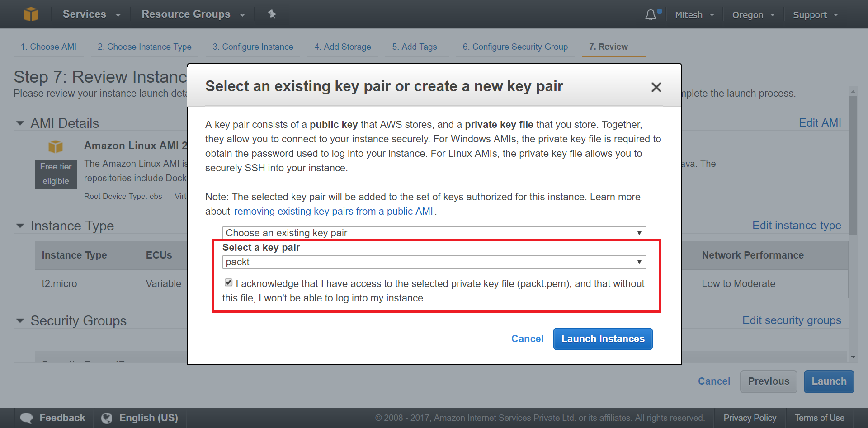The image size is (868, 428).
Task: Close the key pair dialog with X
Action: tap(656, 87)
